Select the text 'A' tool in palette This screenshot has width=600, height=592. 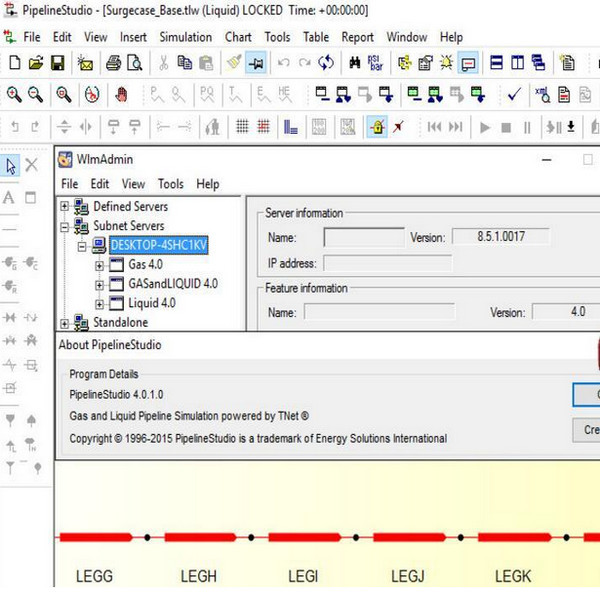[x=9, y=197]
